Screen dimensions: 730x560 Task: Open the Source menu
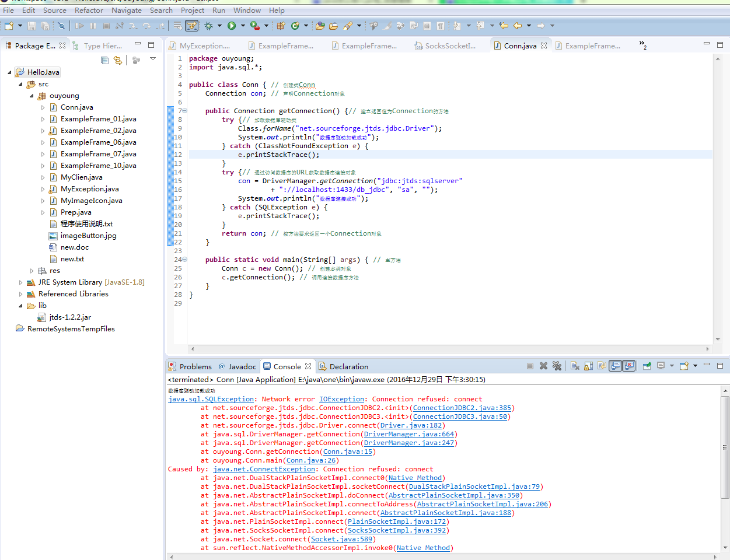pos(55,10)
